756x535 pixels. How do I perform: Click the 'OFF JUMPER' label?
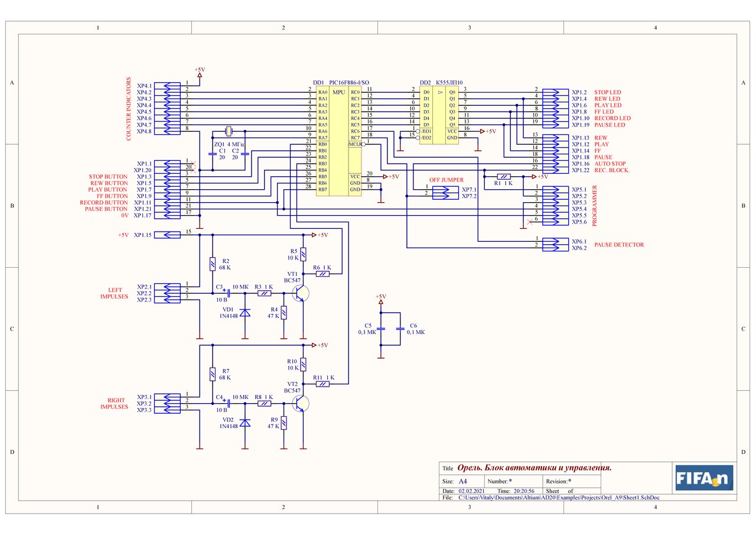pyautogui.click(x=447, y=180)
